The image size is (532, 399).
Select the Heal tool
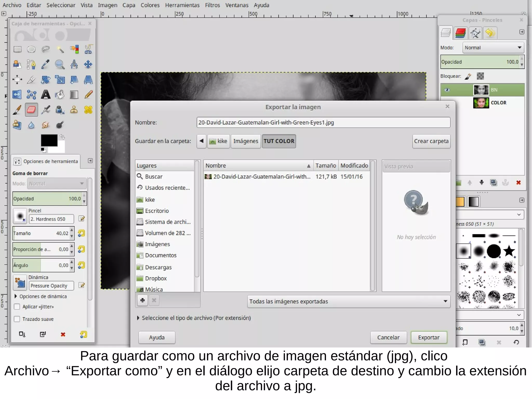tap(88, 110)
